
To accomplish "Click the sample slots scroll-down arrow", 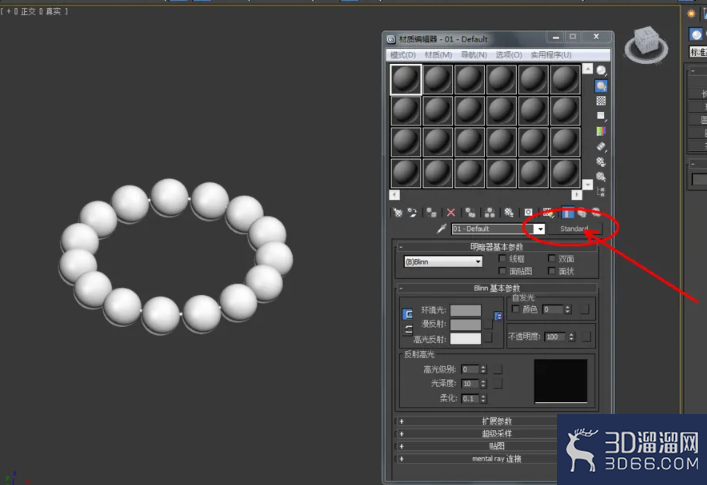I will pos(587,184).
